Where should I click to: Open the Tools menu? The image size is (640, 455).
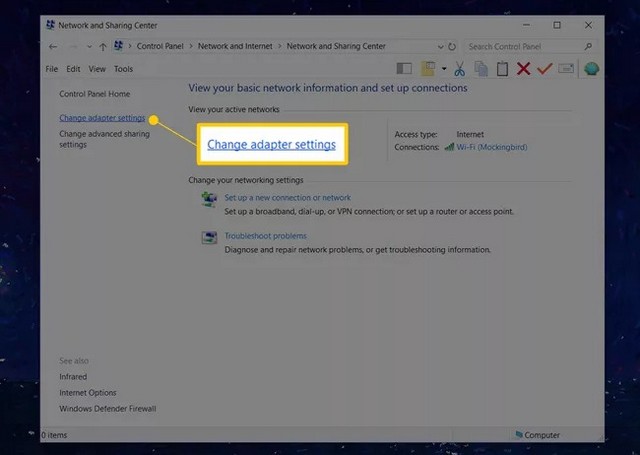tap(123, 69)
